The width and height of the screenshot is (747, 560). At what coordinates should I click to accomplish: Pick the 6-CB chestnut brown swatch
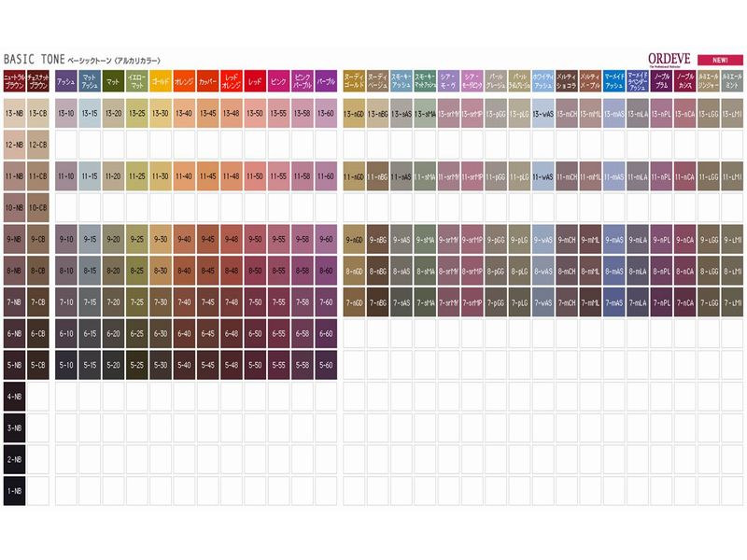click(x=37, y=333)
